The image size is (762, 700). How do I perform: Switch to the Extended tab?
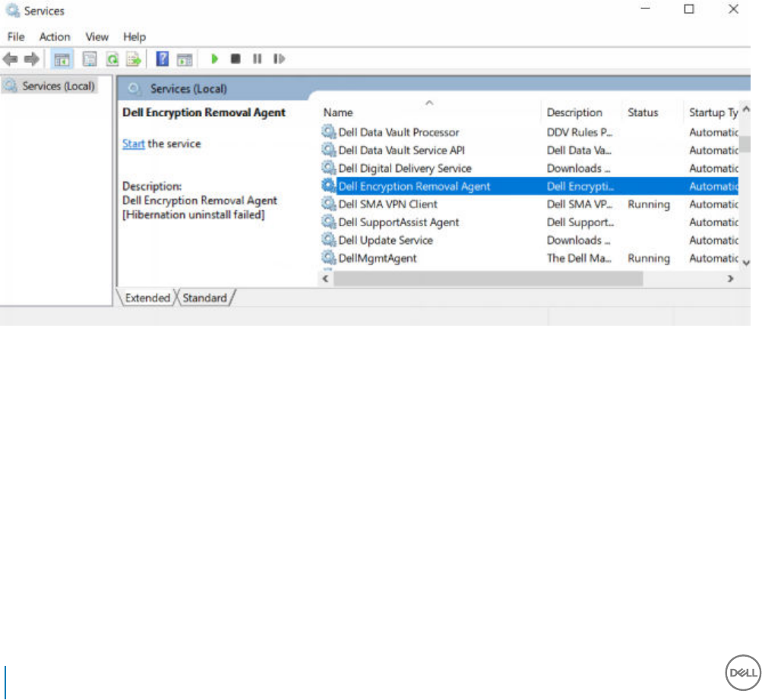(147, 298)
